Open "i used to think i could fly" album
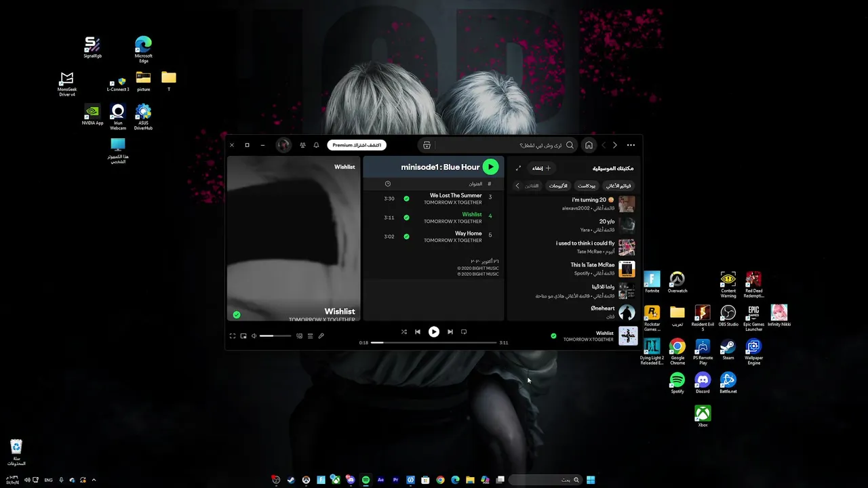Viewport: 868px width, 488px height. (573, 247)
